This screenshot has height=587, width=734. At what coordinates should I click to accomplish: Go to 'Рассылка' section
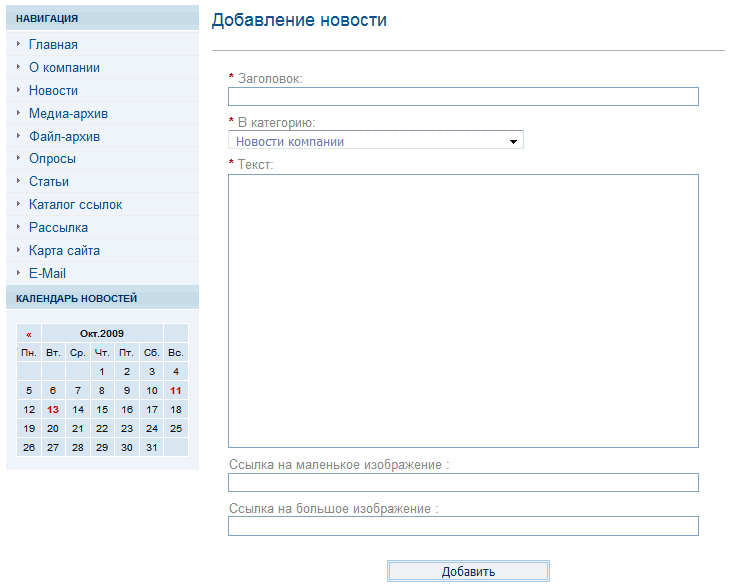[x=58, y=227]
